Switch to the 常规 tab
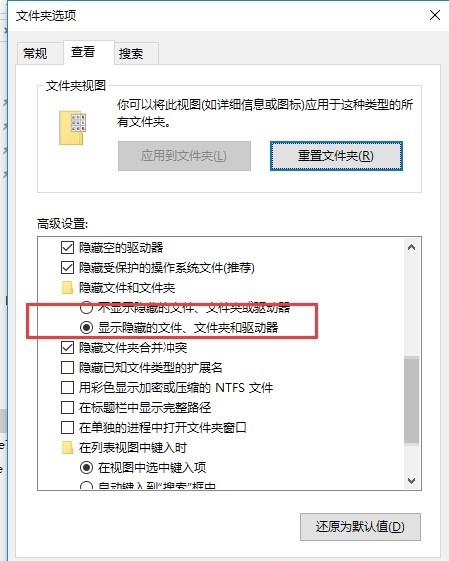The image size is (449, 561). (x=35, y=54)
